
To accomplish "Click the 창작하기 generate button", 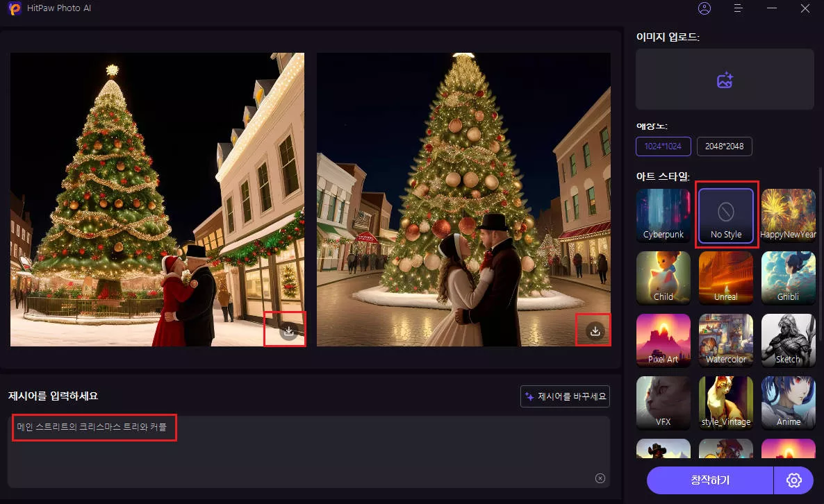I will (709, 480).
